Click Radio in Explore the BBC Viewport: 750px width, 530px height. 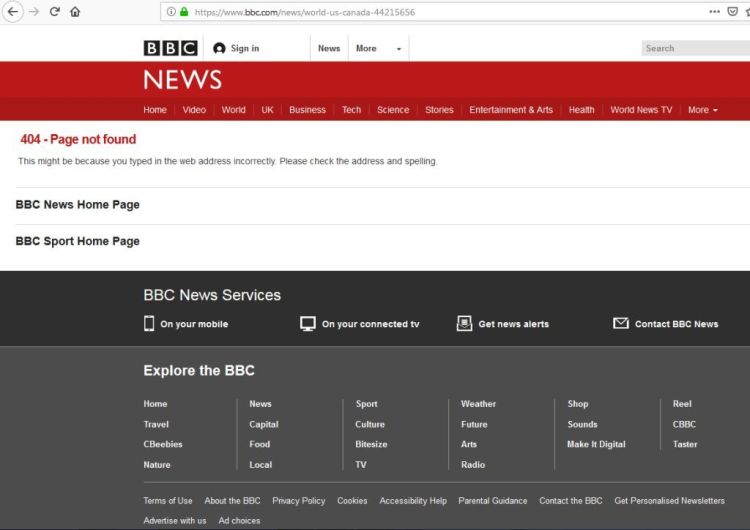473,464
